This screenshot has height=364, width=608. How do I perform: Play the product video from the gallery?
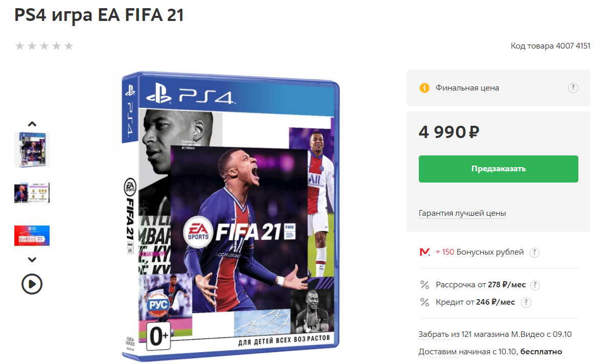[32, 284]
